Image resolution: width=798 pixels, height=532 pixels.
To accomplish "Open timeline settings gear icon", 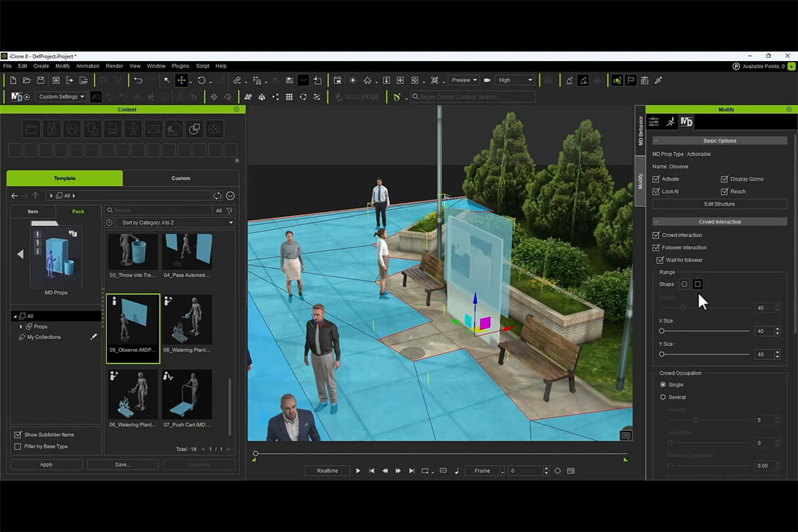I will click(558, 471).
